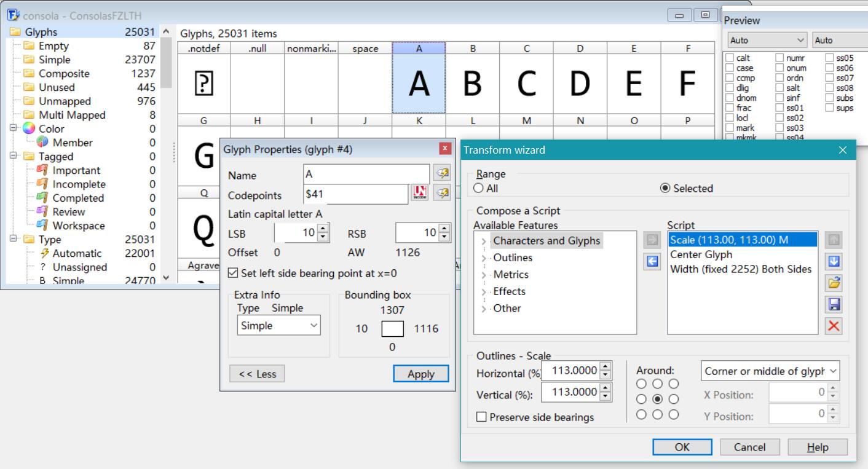Expand the Outlines feature group
This screenshot has height=469, width=868.
[x=483, y=258]
